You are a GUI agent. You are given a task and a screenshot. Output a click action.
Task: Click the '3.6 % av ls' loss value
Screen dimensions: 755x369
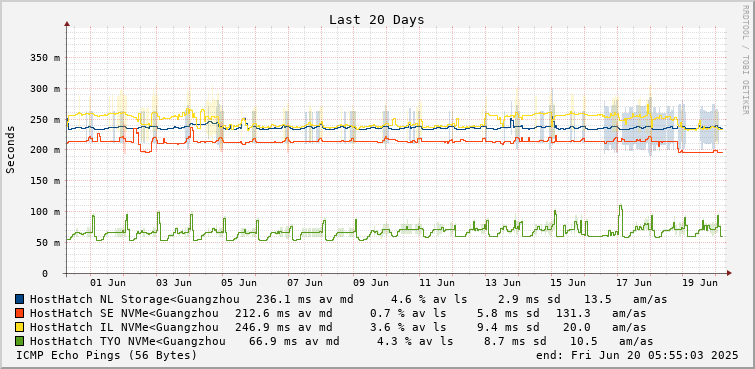coord(408,328)
